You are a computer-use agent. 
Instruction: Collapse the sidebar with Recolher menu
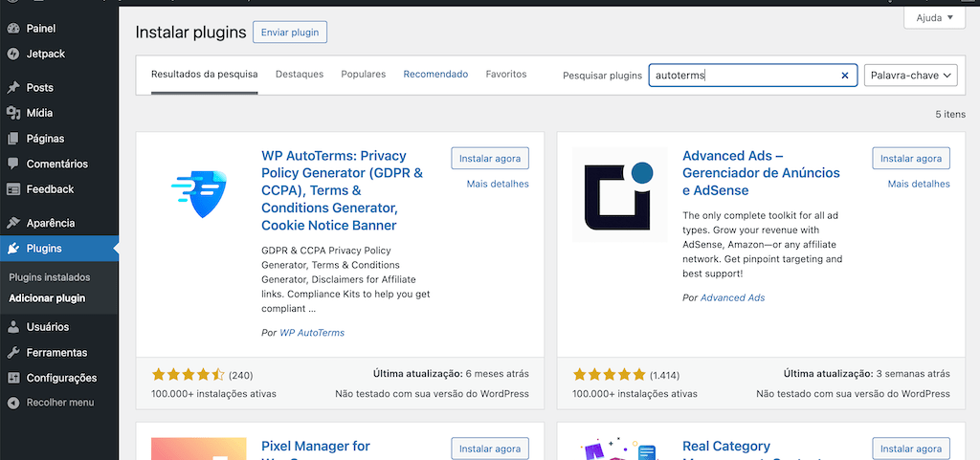point(59,403)
